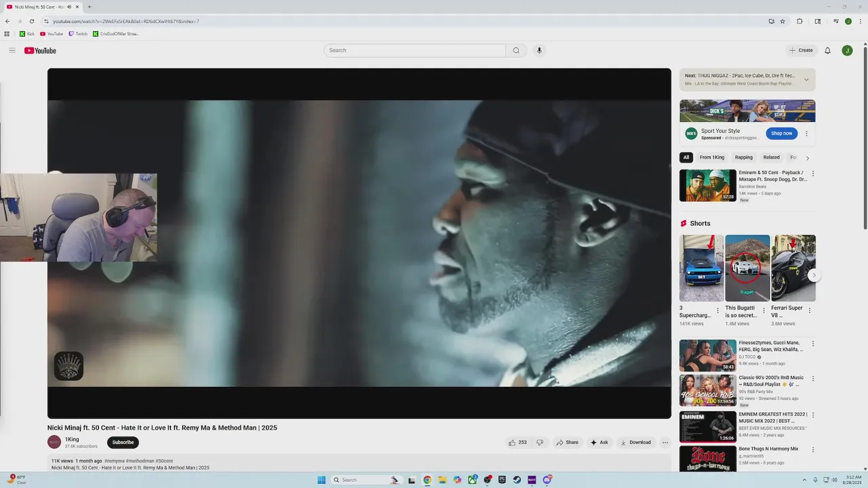
Task: Click the channel watermark in the video
Action: [x=68, y=366]
